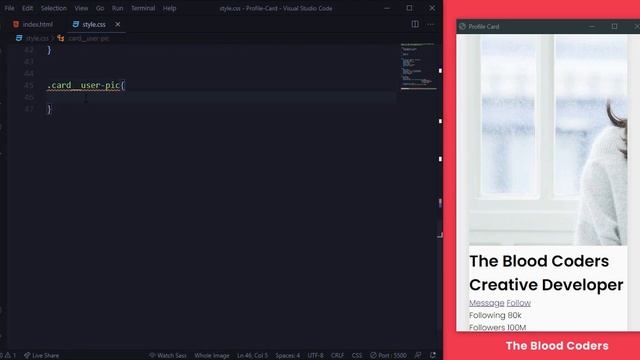The height and width of the screenshot is (360, 640).
Task: Click the profile photo in Profile Card
Action: click(x=548, y=140)
